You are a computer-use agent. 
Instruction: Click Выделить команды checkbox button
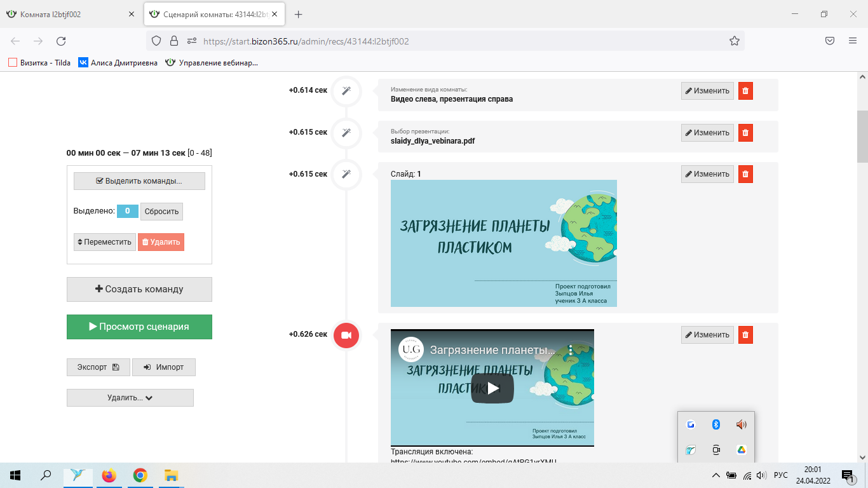(139, 181)
